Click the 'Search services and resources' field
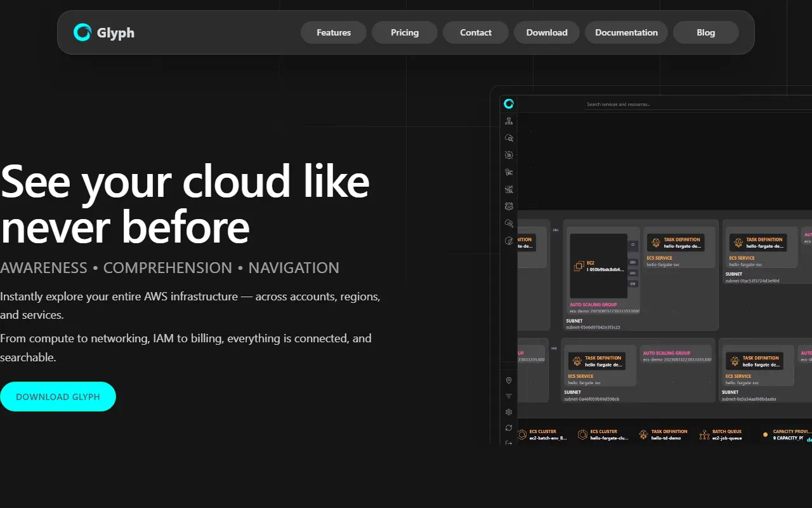The image size is (812, 508). pos(698,104)
